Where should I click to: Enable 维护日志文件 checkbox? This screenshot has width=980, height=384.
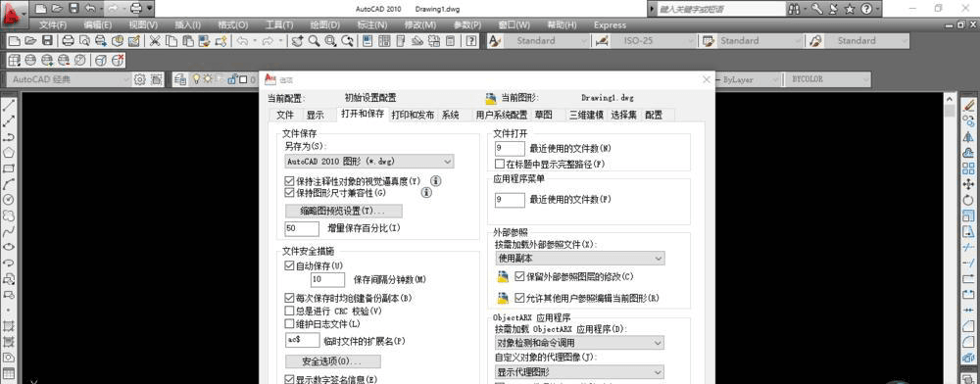(289, 323)
